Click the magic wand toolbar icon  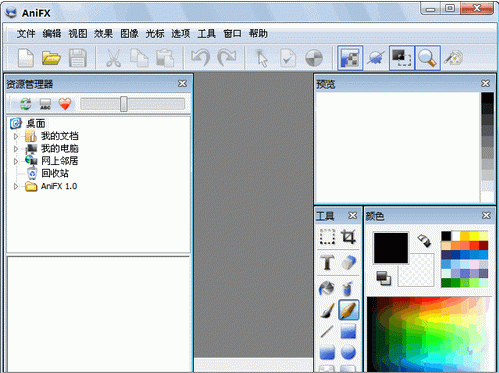pyautogui.click(x=454, y=58)
